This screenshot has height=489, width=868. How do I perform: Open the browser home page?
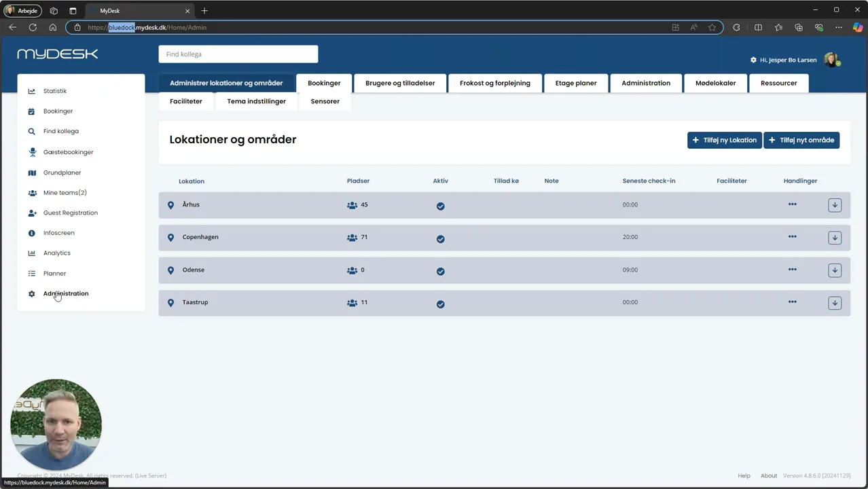(x=53, y=27)
